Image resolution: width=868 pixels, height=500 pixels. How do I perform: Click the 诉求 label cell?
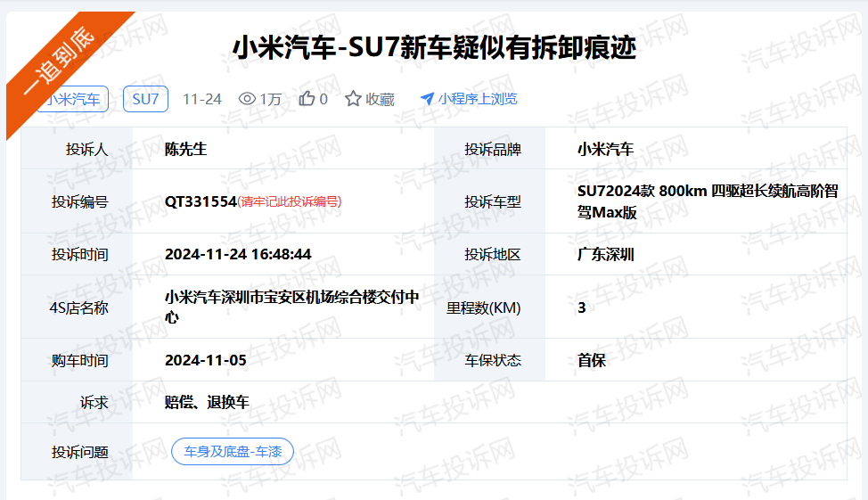pyautogui.click(x=77, y=402)
